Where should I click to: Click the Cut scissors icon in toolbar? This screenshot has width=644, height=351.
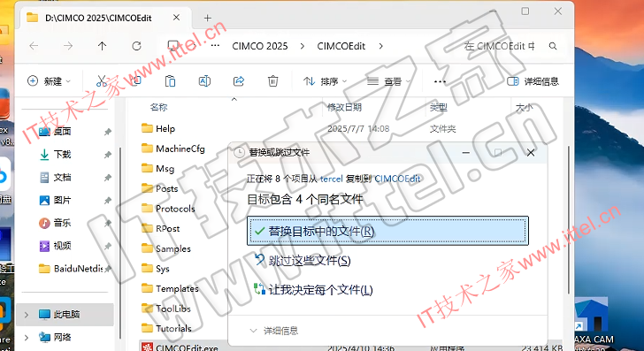pyautogui.click(x=102, y=80)
